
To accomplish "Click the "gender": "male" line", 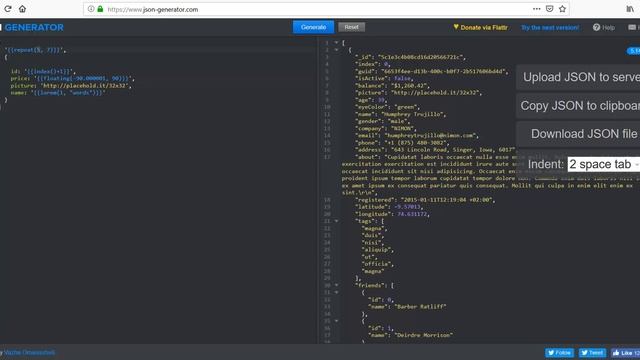I will [x=382, y=121].
